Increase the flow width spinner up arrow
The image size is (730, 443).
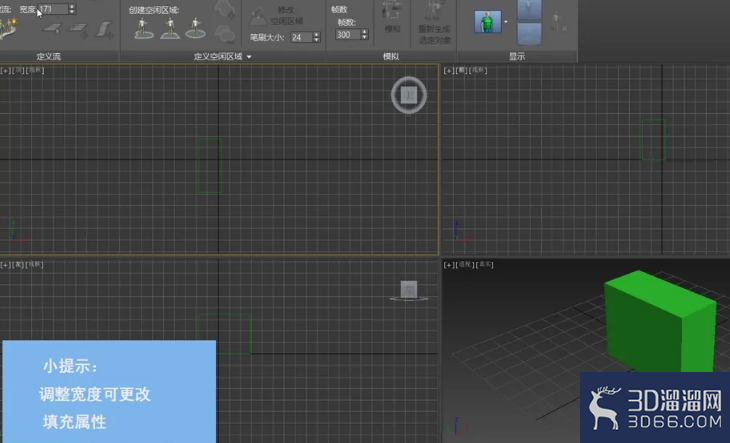72,6
